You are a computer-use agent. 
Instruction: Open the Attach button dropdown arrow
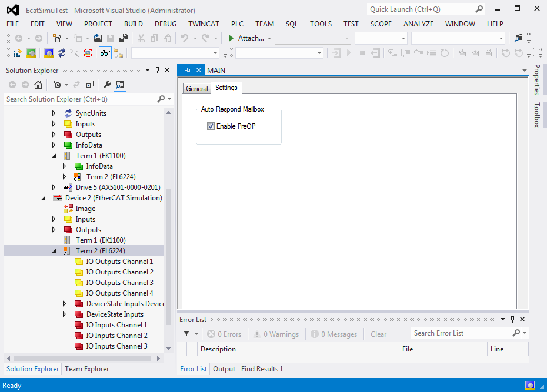(269, 38)
